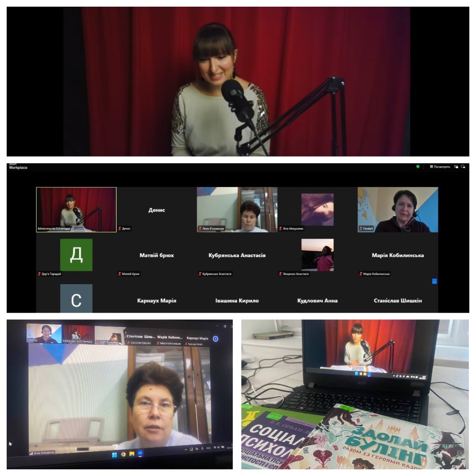Select Матвій брюх participant tile
Image resolution: width=476 pixels, height=476 pixels.
pos(157,256)
